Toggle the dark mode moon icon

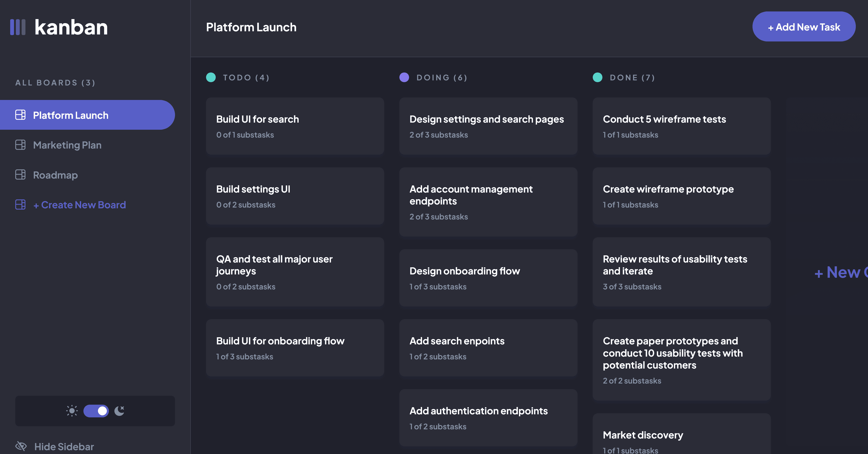pos(119,410)
